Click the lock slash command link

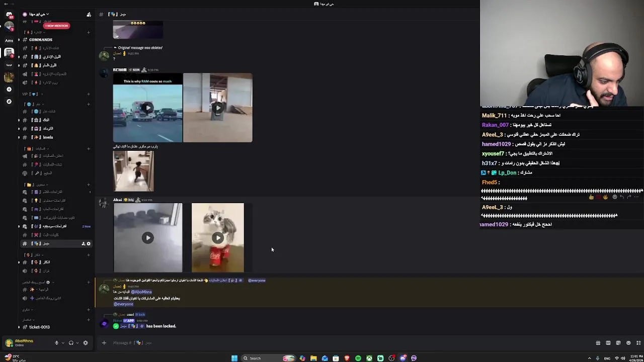coord(140,314)
